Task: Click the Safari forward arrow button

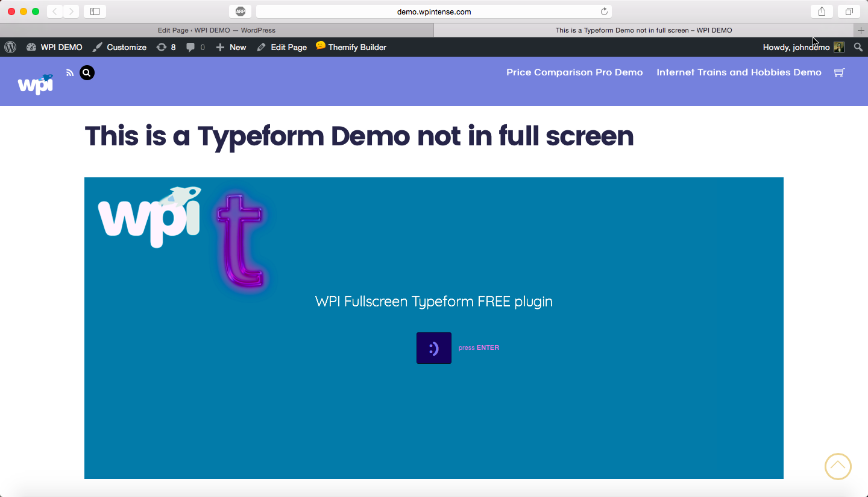Action: [71, 11]
